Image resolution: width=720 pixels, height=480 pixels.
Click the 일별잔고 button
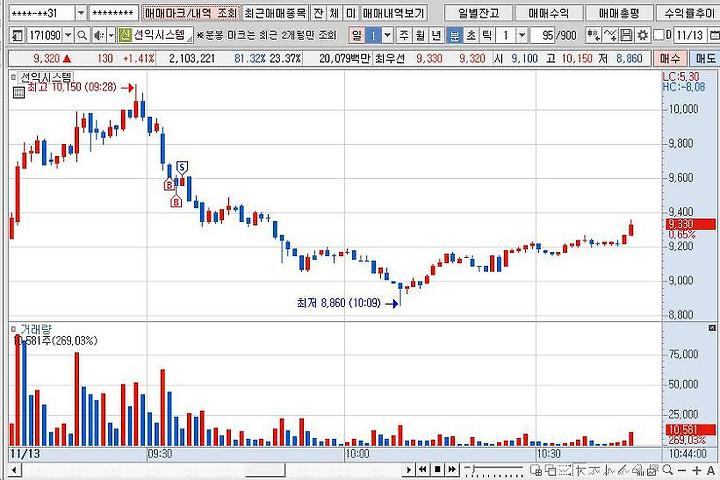click(x=478, y=13)
